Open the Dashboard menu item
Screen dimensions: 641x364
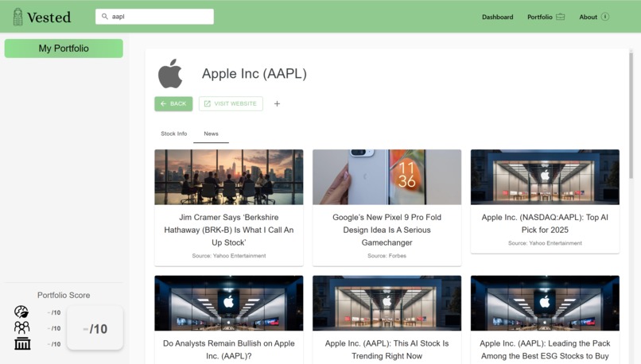click(497, 17)
